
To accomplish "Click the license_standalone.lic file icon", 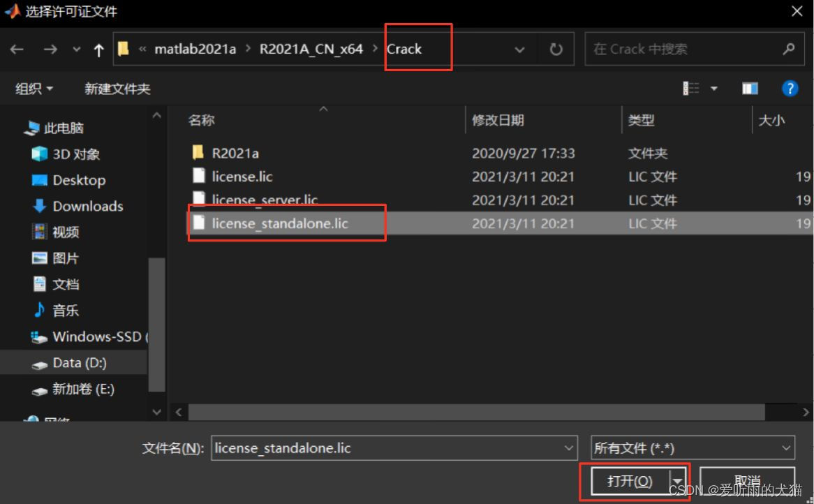I will (198, 223).
